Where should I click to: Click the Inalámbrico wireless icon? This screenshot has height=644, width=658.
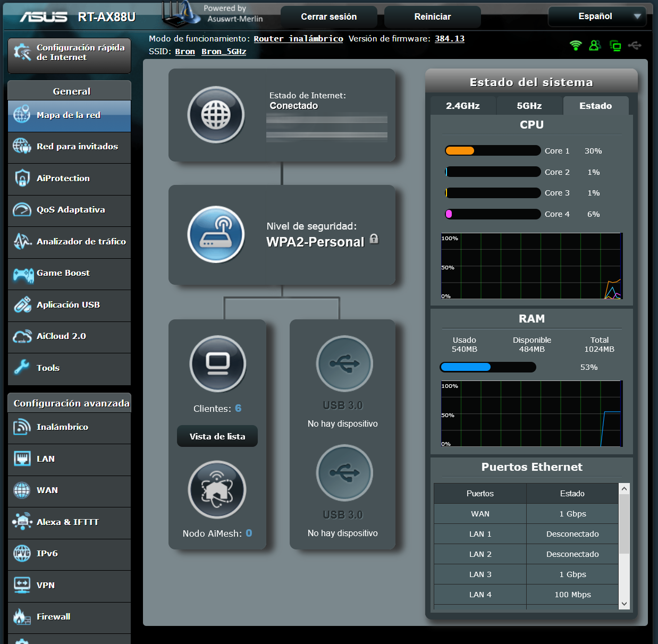pos(22,427)
